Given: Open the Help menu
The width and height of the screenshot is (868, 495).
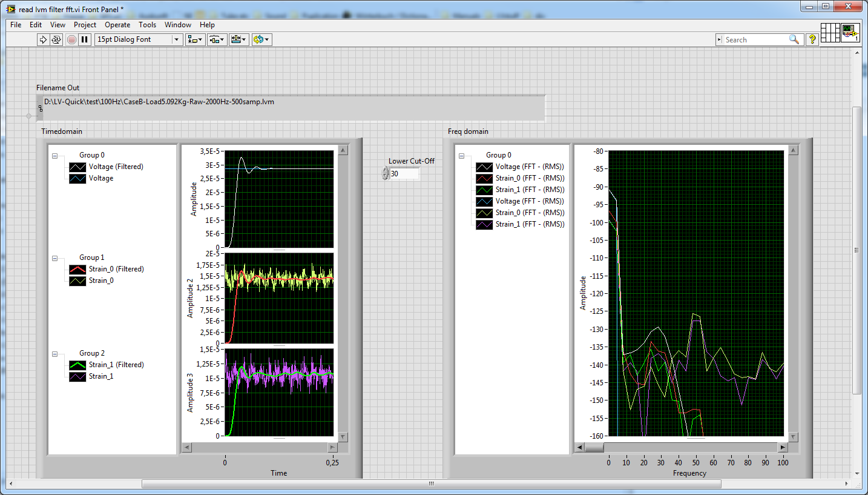Looking at the screenshot, I should pyautogui.click(x=207, y=25).
